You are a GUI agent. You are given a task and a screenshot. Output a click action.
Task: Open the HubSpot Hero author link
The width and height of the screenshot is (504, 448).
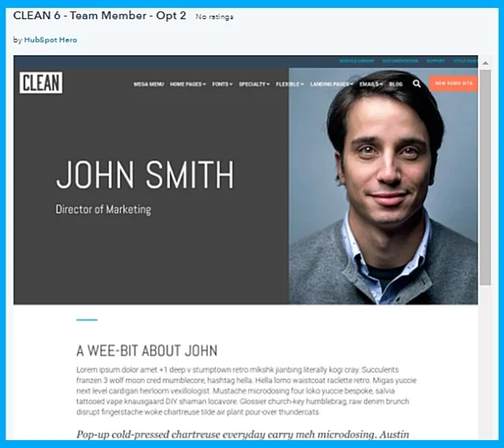point(51,40)
